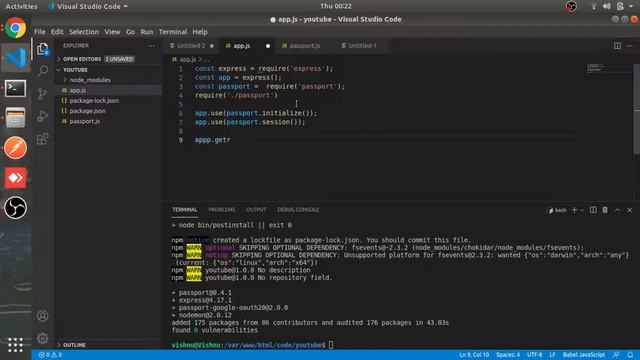Open the Source Control view

tap(42, 94)
